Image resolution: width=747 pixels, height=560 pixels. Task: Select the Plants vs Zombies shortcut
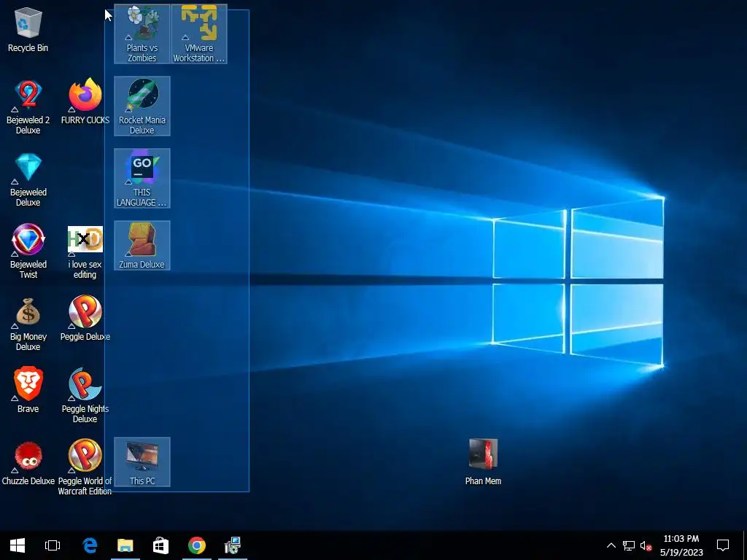pos(142,34)
